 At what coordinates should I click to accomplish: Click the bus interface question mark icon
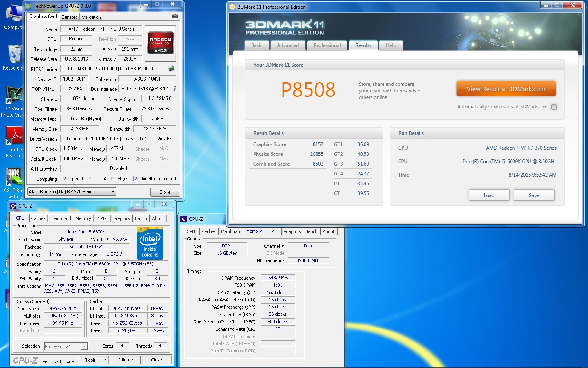coord(175,89)
